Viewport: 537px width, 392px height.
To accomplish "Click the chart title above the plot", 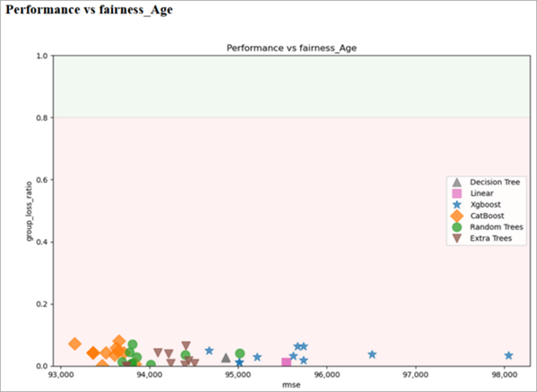I will coord(291,47).
